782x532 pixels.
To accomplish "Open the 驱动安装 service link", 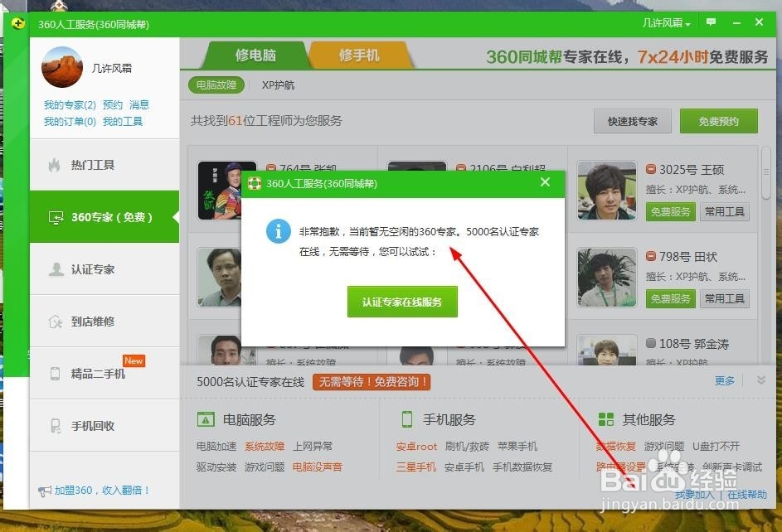I will 216,467.
